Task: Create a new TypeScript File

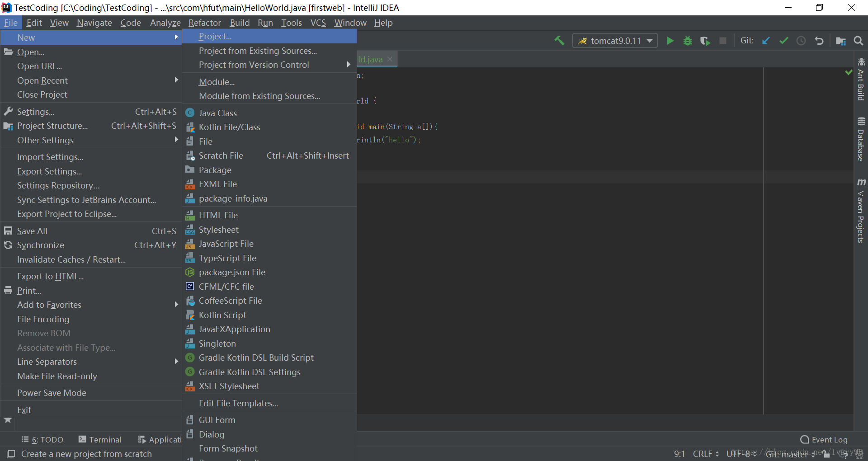Action: pyautogui.click(x=269, y=258)
